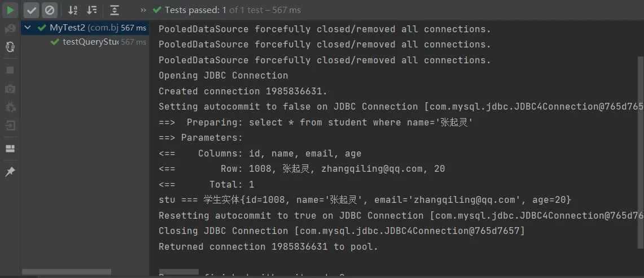The height and width of the screenshot is (278, 644).
Task: Click Restore Layout icon in sidebar
Action: (x=10, y=149)
